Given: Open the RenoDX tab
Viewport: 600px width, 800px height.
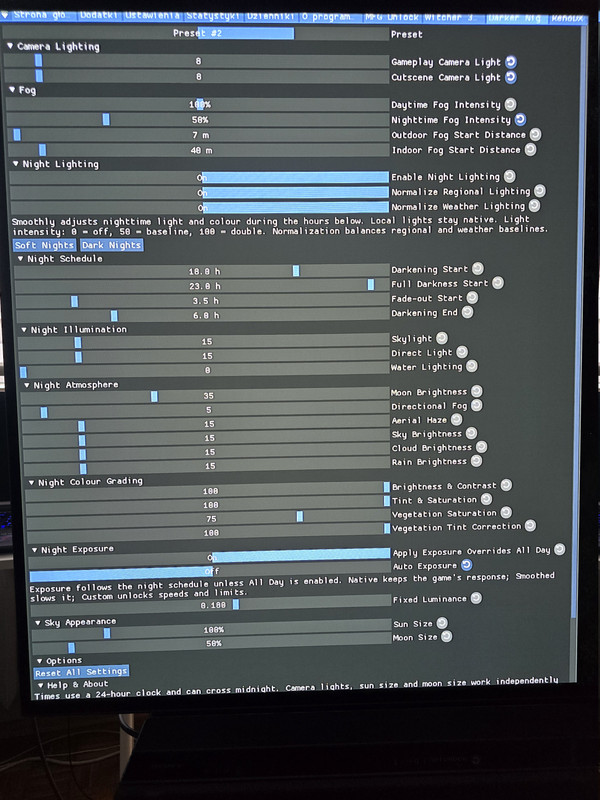Looking at the screenshot, I should [567, 18].
